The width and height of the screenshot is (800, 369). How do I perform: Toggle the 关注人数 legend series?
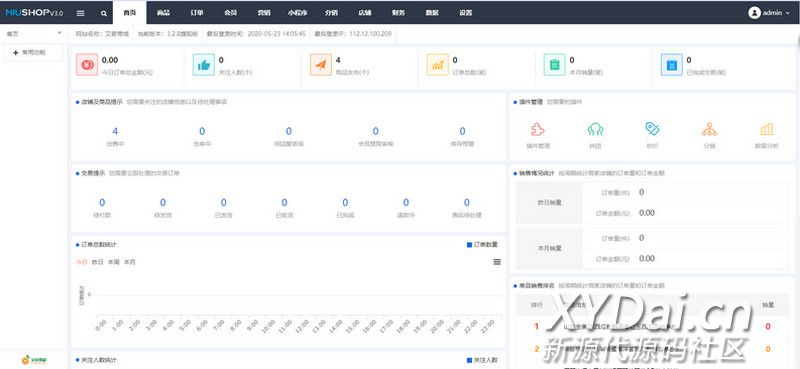[482, 360]
